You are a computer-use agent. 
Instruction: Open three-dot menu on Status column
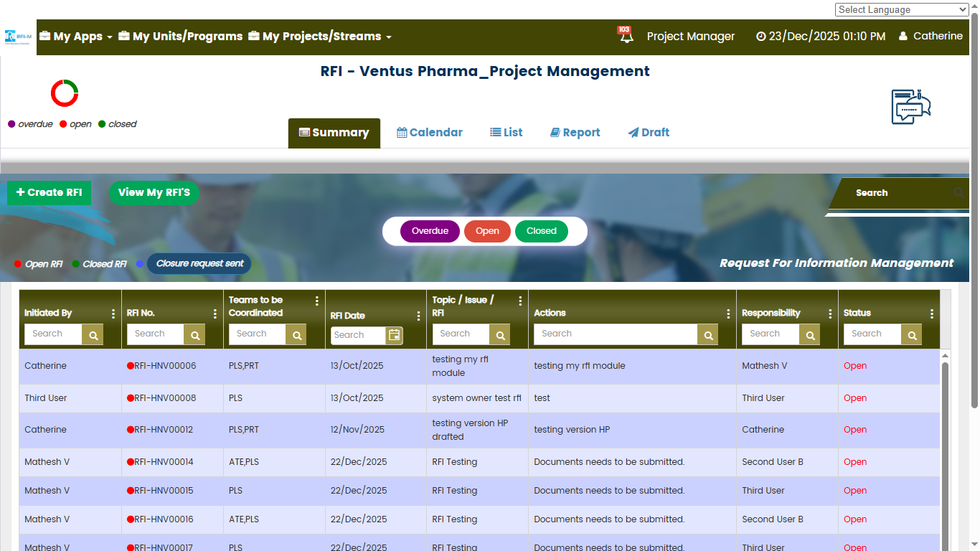point(931,314)
